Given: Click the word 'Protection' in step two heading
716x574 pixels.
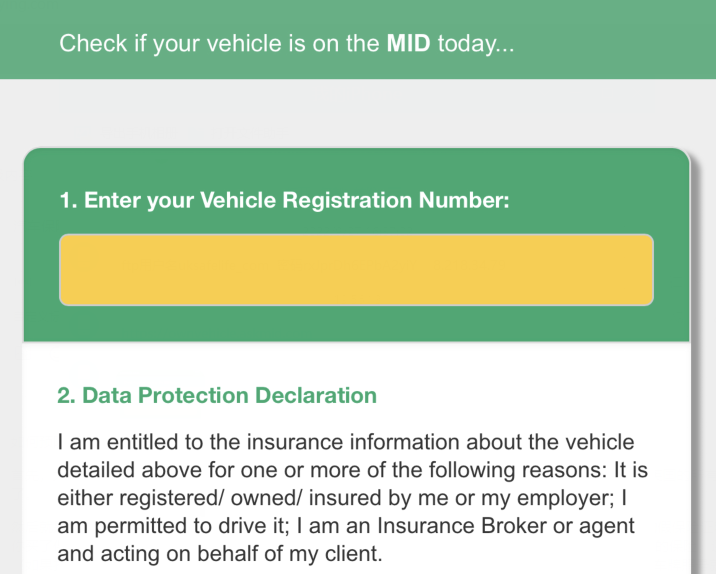Looking at the screenshot, I should pos(193,395).
